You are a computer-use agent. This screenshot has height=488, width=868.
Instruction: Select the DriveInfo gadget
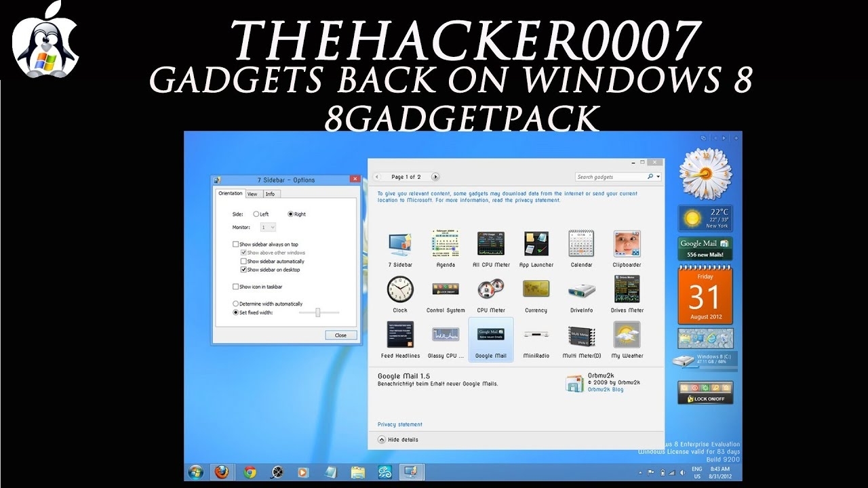[x=582, y=289]
